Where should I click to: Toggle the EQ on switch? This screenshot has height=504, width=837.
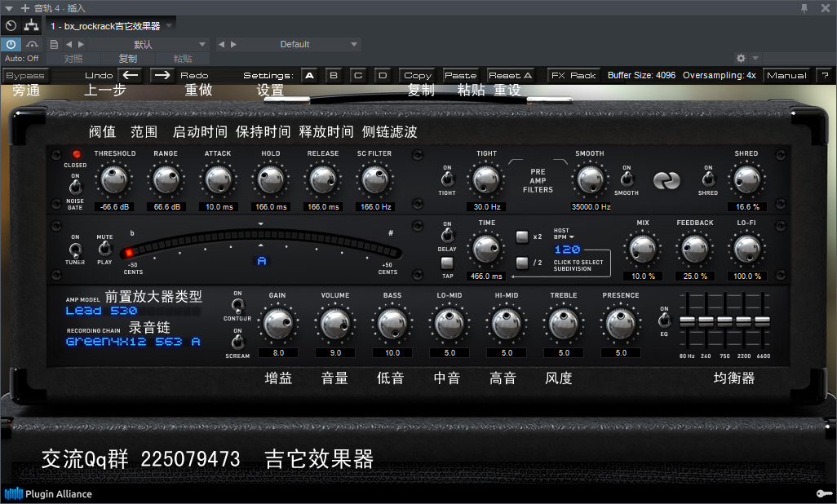(664, 320)
